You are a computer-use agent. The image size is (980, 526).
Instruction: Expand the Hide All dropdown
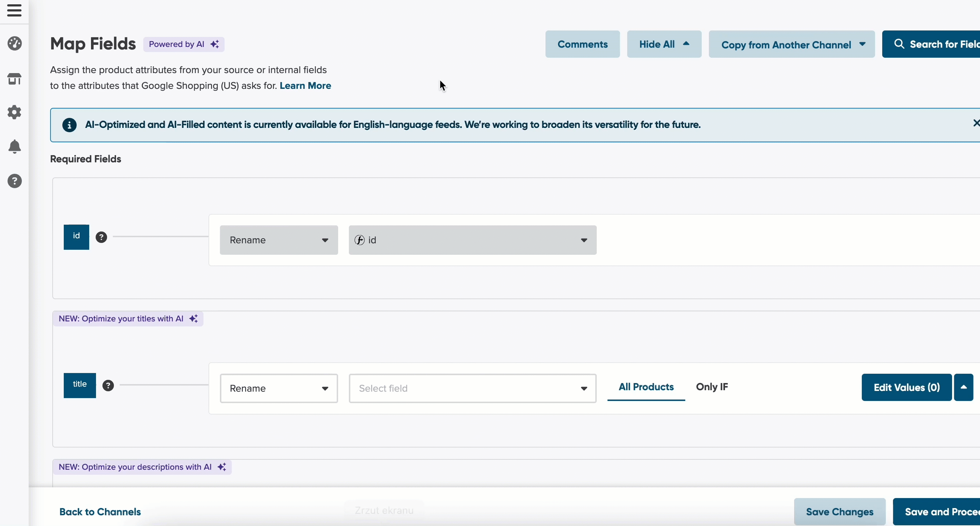(664, 44)
